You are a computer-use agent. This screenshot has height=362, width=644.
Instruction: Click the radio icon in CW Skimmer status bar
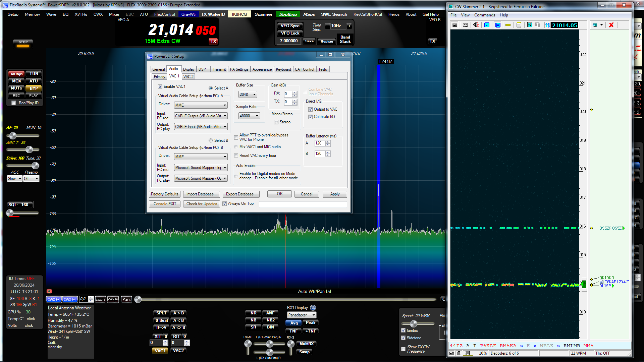tap(452, 353)
